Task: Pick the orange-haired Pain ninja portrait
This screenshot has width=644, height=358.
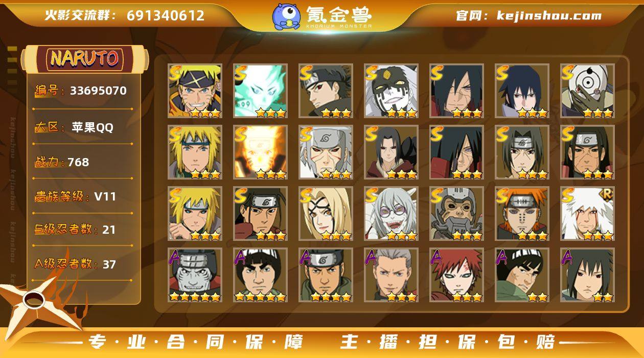Action: [x=522, y=214]
